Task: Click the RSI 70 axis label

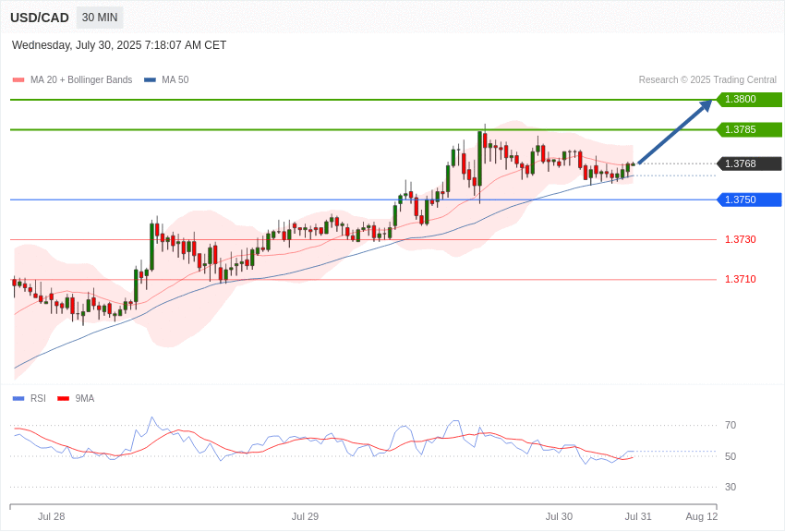Action: point(731,426)
